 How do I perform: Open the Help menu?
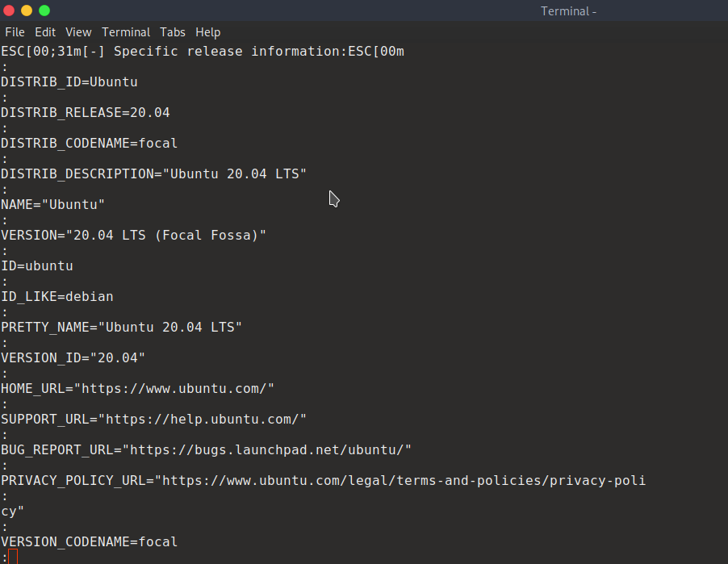coord(207,32)
